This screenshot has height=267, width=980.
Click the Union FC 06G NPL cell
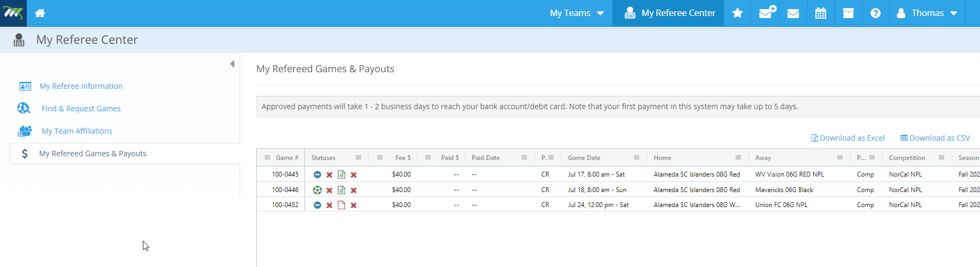tap(782, 205)
